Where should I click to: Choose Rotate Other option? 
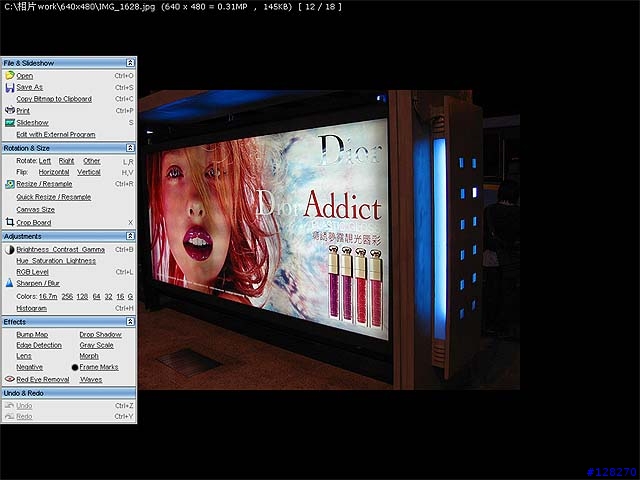(91, 161)
